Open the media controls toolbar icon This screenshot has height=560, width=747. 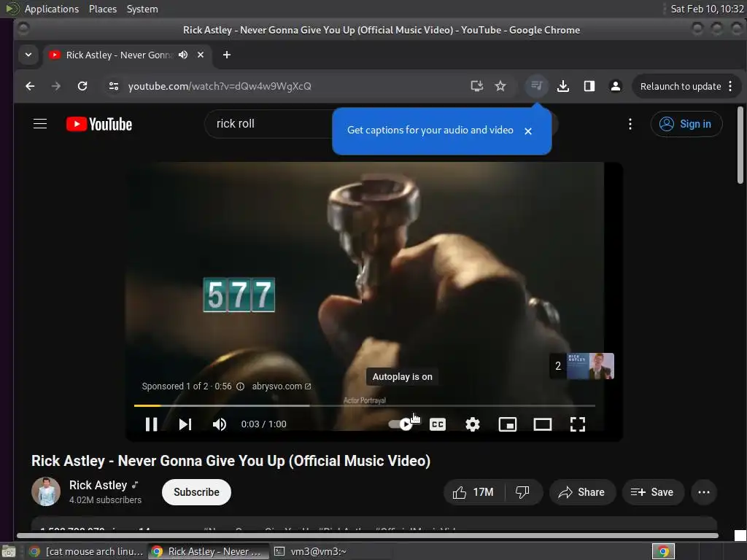pyautogui.click(x=536, y=86)
